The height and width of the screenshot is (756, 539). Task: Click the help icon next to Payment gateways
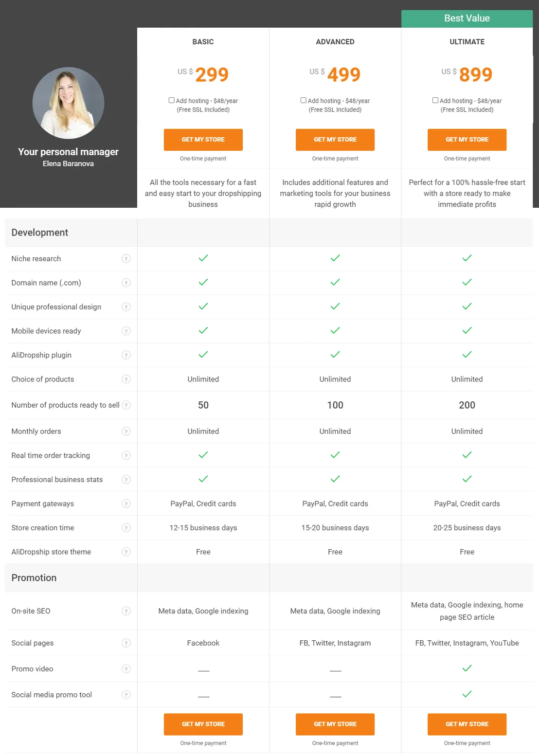126,504
